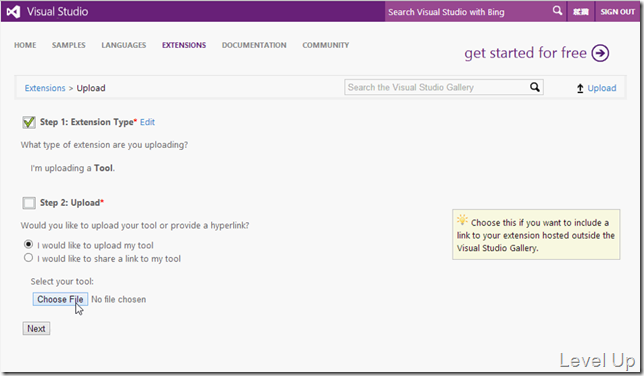Follow the Edit link for Step 1

(x=147, y=122)
